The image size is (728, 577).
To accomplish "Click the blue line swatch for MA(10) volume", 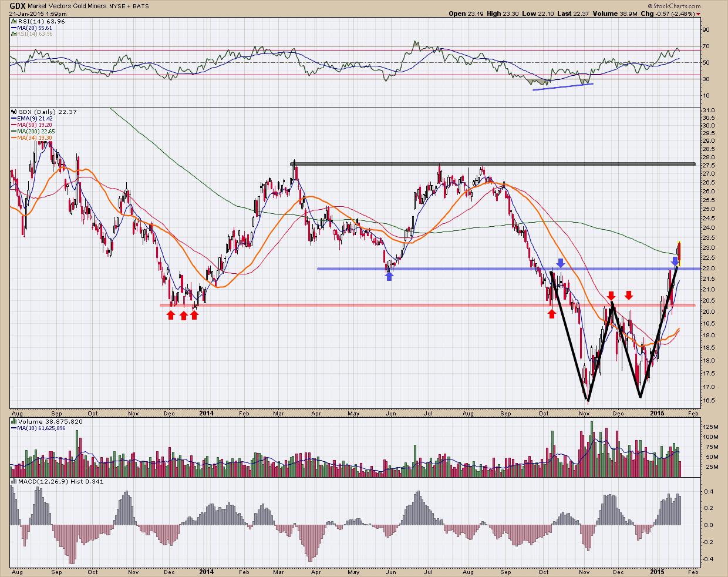I will tap(14, 428).
